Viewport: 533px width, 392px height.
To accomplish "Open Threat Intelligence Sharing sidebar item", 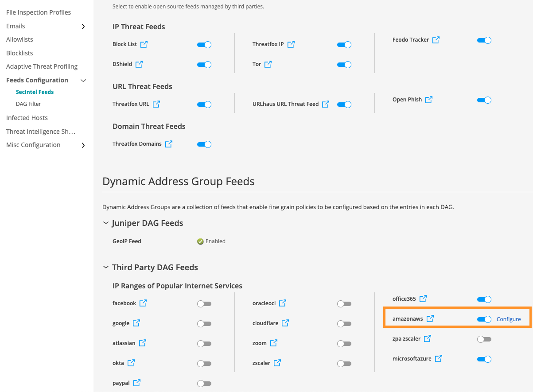I will [41, 132].
